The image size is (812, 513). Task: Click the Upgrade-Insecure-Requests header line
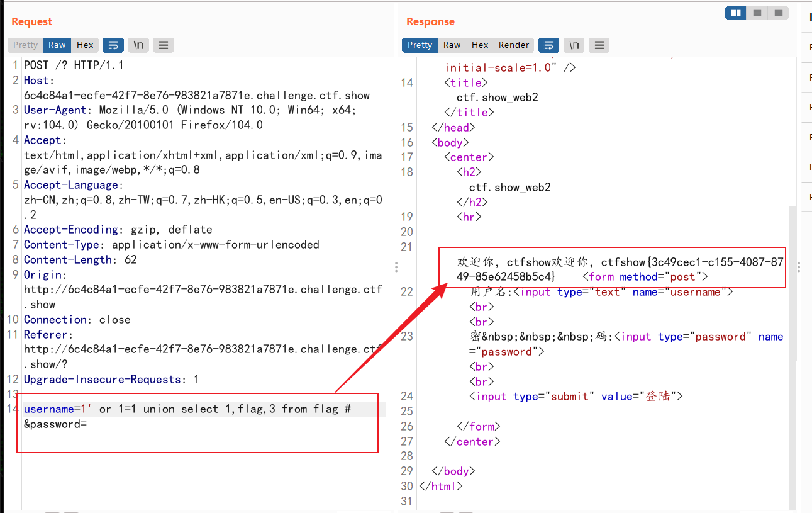coord(111,379)
